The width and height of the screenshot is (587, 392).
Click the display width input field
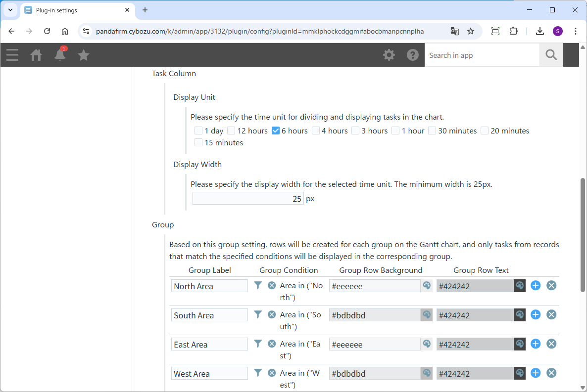point(248,199)
